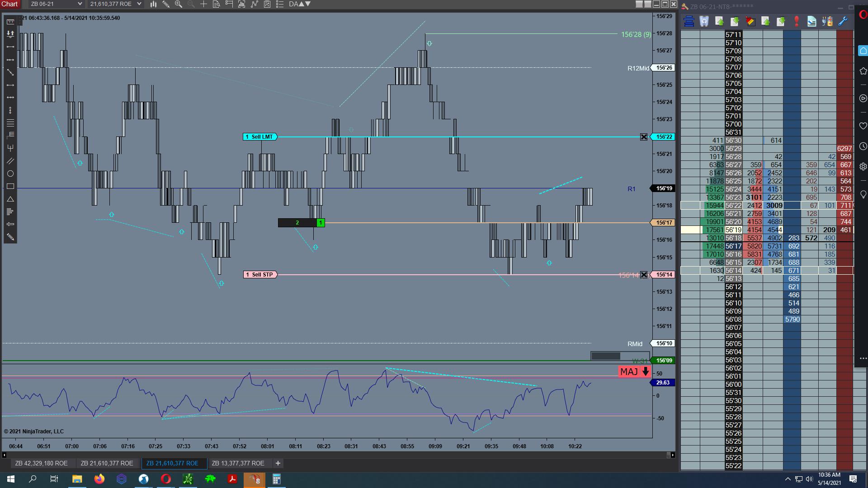Click the 56'19 current price cell

click(733, 230)
